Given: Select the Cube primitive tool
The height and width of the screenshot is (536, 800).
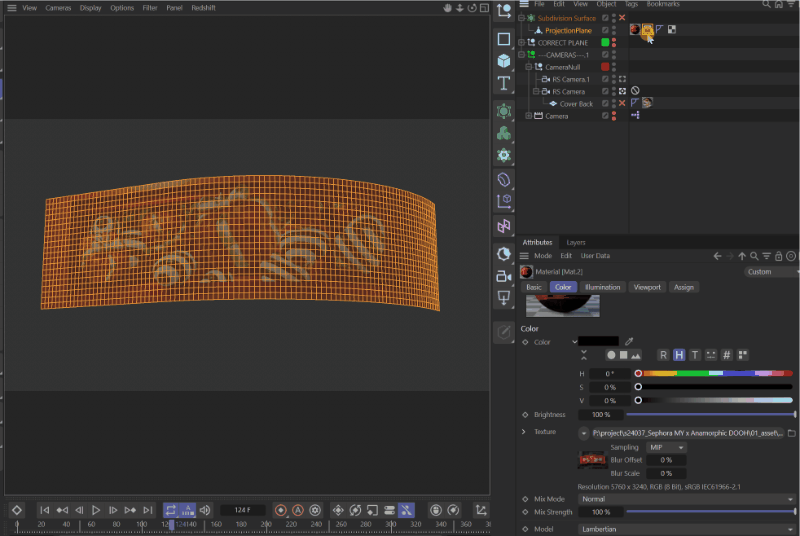Looking at the screenshot, I should pyautogui.click(x=504, y=61).
